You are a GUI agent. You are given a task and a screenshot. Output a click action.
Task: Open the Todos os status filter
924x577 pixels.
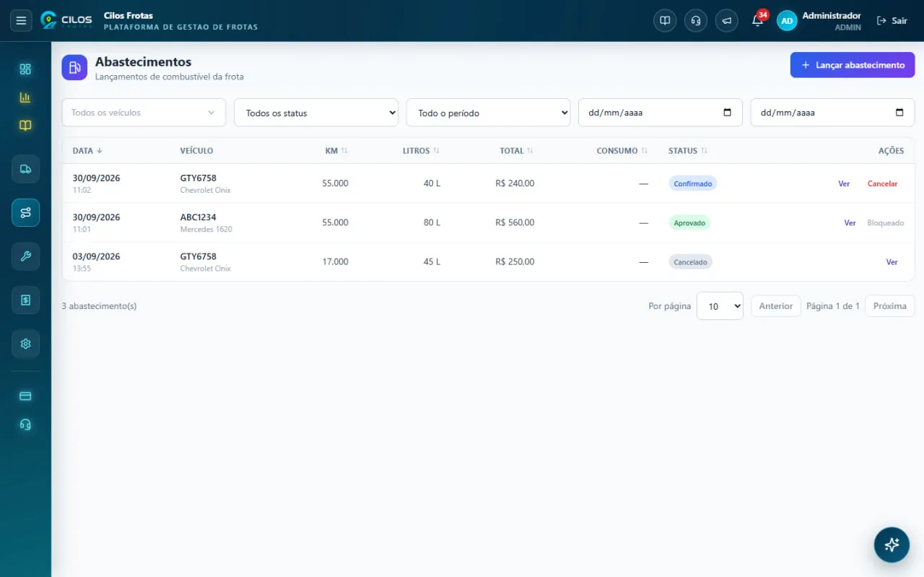point(316,113)
